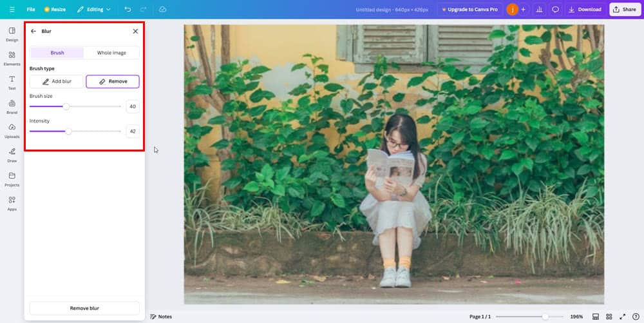Select the Text tool in sidebar
Image resolution: width=644 pixels, height=323 pixels.
[12, 82]
